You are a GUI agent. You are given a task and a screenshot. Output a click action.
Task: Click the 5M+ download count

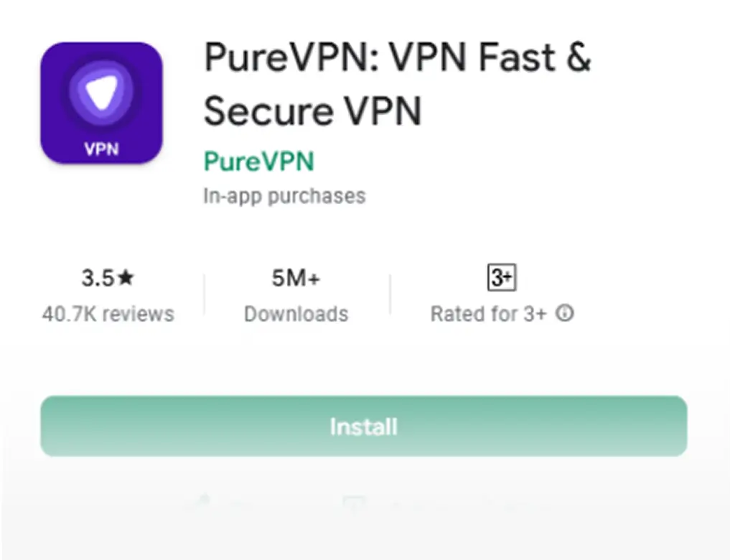(296, 278)
